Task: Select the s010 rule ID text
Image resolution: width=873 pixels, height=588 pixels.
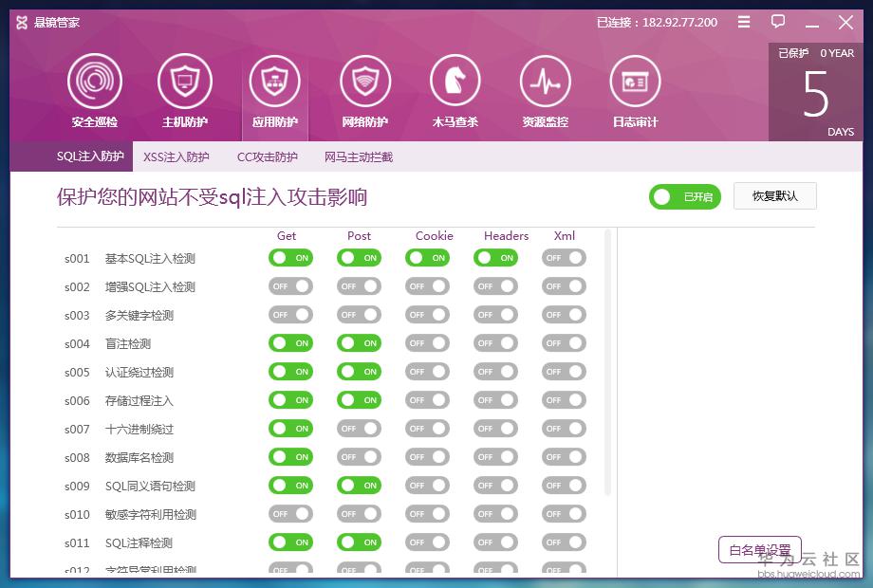Action: tap(77, 515)
